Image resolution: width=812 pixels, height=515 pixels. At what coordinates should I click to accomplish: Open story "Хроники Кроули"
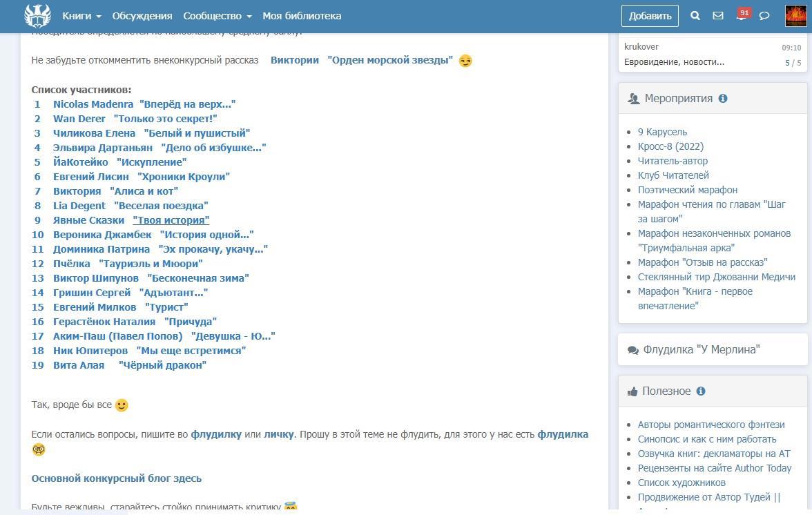click(184, 177)
